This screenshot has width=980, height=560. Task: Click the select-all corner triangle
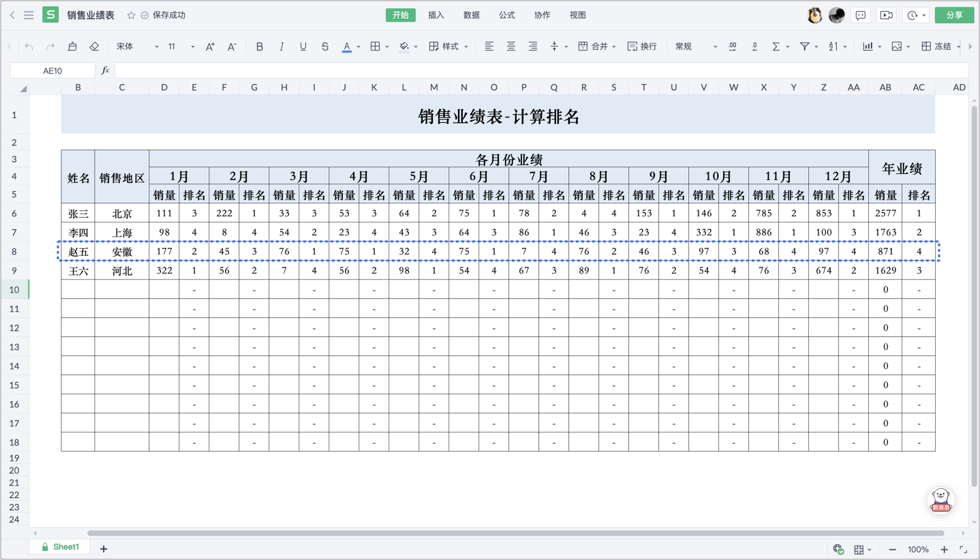click(23, 88)
